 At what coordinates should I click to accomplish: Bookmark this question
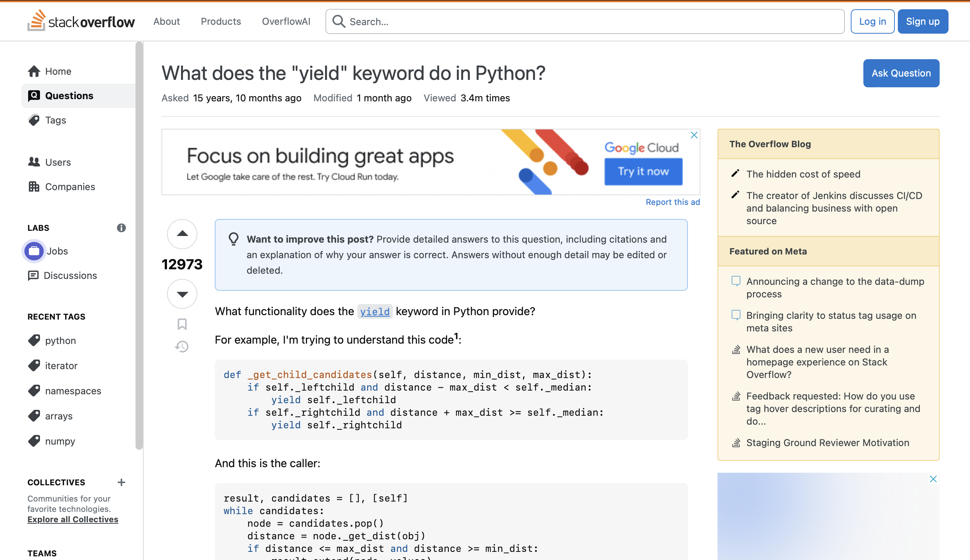[x=182, y=324]
